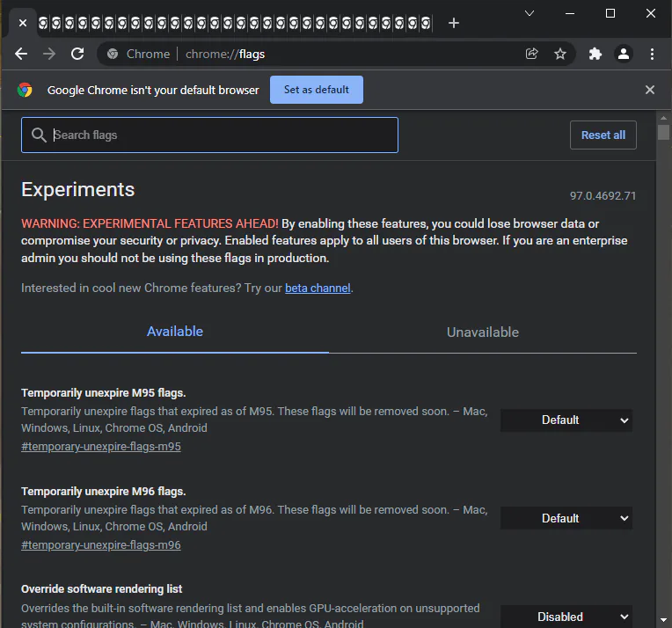The height and width of the screenshot is (628, 672).
Task: Click 'Override software rendering list' title
Action: (x=101, y=589)
